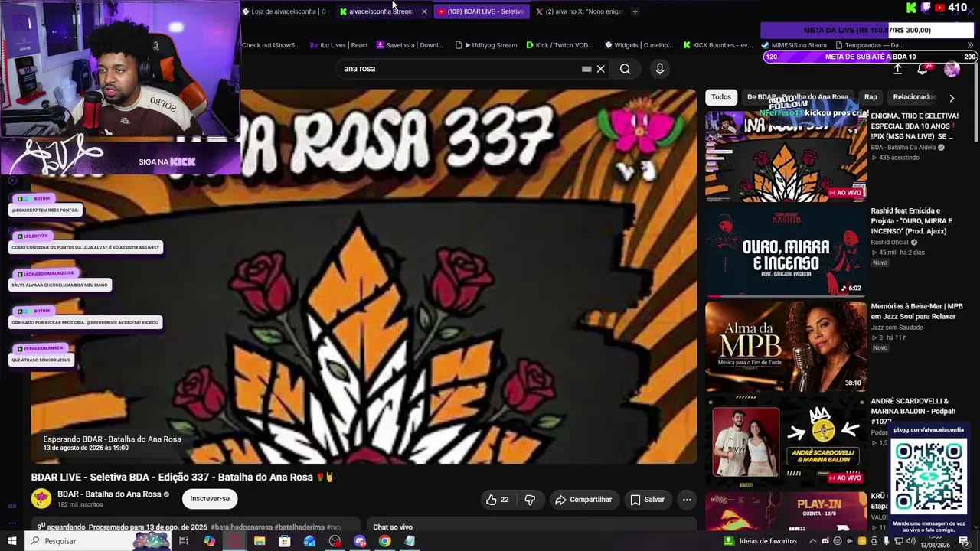Switch to the alva no X tab

pos(580,11)
